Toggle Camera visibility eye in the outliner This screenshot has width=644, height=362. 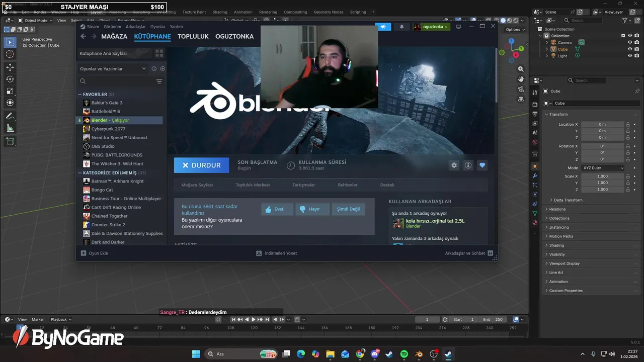(630, 43)
